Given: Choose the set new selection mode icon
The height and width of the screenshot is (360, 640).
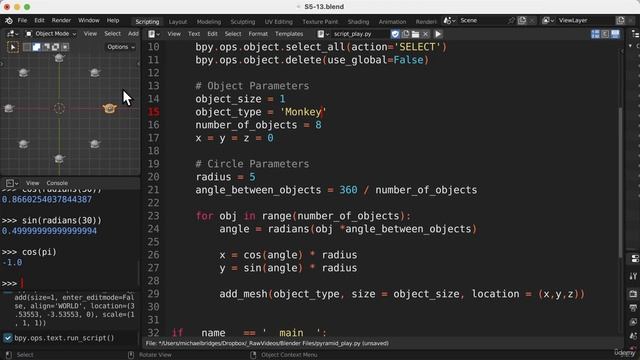Looking at the screenshot, I should pyautogui.click(x=27, y=47).
